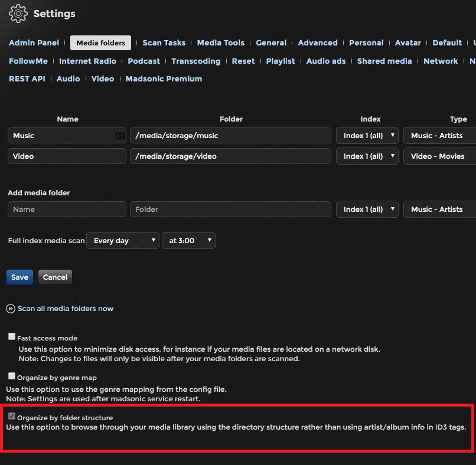
Task: Expand Index dropdown for Music folder row
Action: [x=367, y=136]
